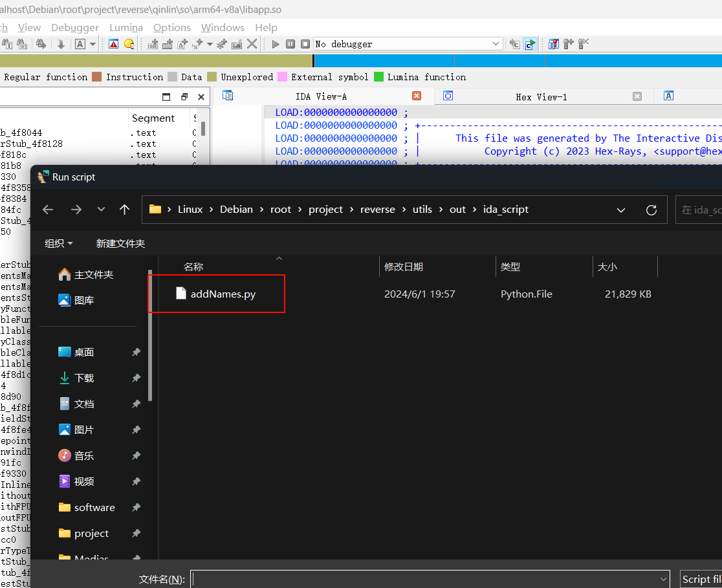Screen dimensions: 722x588
Task: Click the Refresh button in Run script dialog
Action: pos(651,210)
